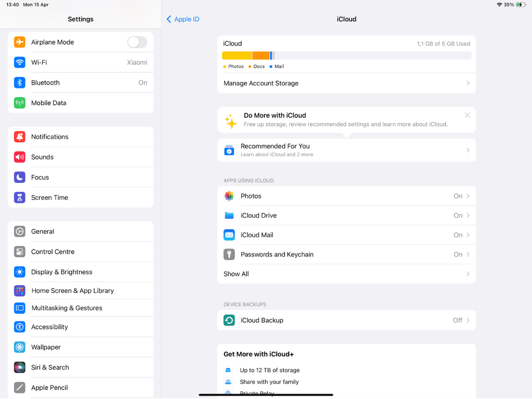The width and height of the screenshot is (532, 399).
Task: Select Screen Time in Settings sidebar
Action: click(x=80, y=197)
